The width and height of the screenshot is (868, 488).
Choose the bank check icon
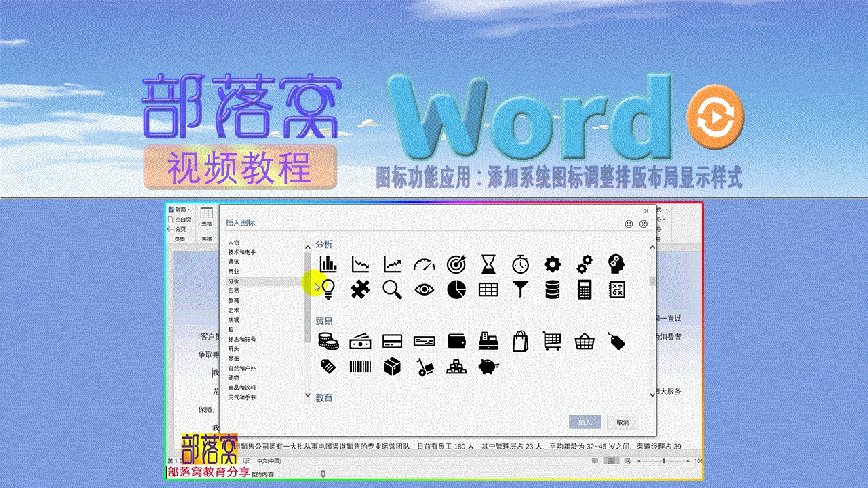(x=425, y=342)
